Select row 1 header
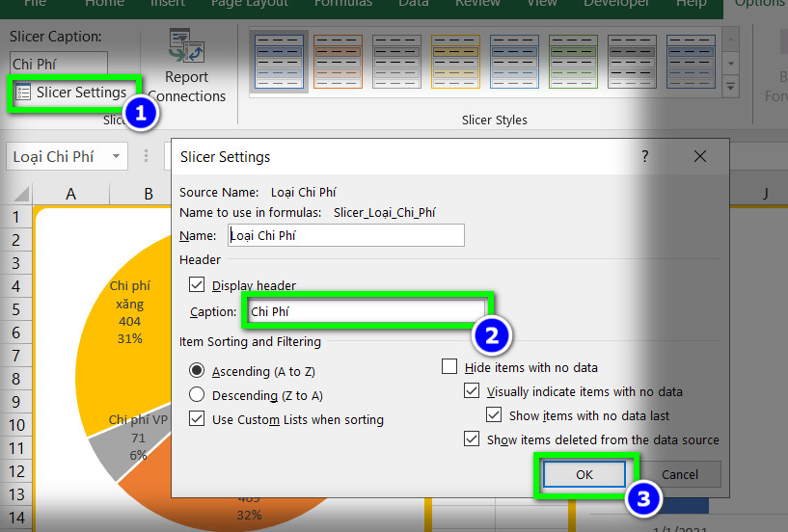This screenshot has width=788, height=532. 16,217
